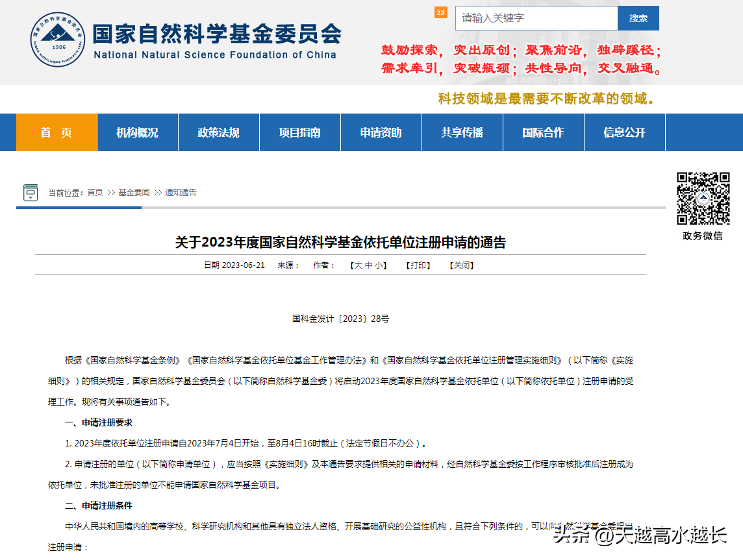The width and height of the screenshot is (743, 560).
Task: Click the 国家自然科学基金委员会 header title text
Action: [217, 34]
